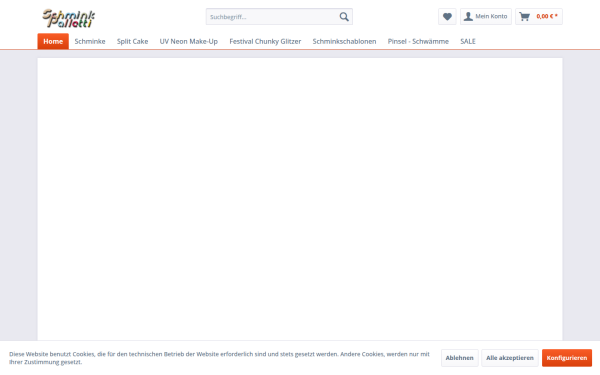The width and height of the screenshot is (600, 375).
Task: Select the Home navigation tab
Action: (53, 41)
